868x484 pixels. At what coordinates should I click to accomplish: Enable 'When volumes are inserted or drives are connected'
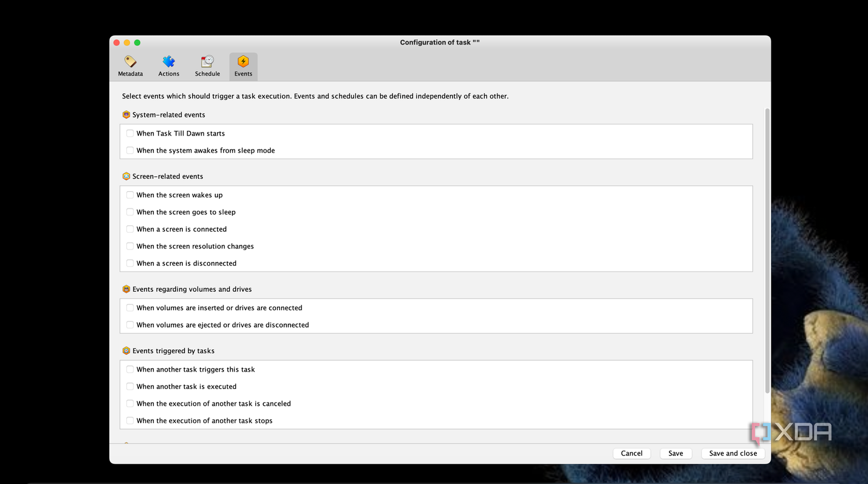point(130,308)
